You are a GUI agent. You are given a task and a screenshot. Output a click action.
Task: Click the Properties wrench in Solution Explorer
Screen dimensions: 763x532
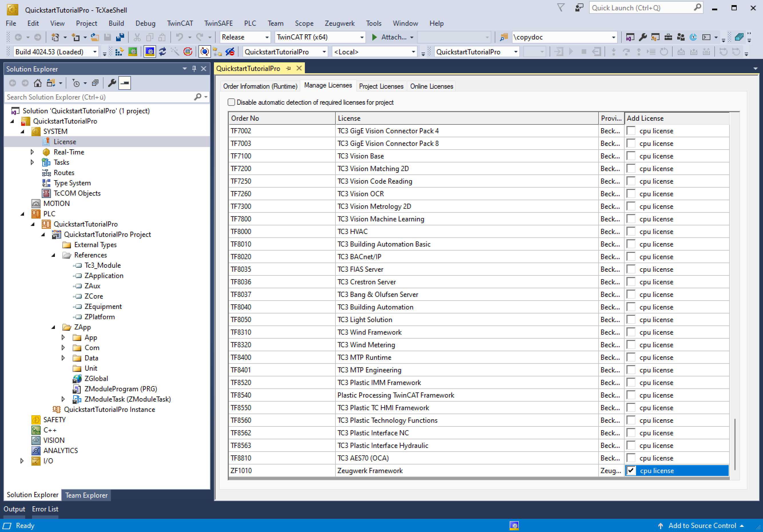point(112,83)
